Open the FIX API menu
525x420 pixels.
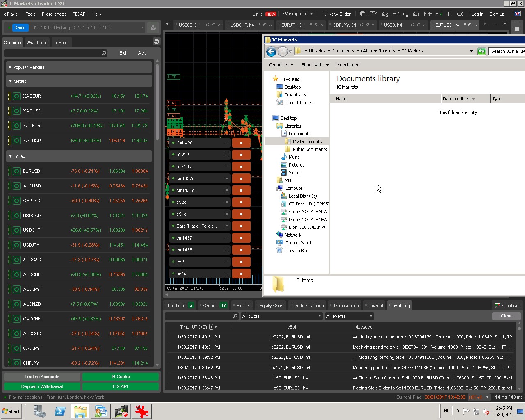click(80, 14)
